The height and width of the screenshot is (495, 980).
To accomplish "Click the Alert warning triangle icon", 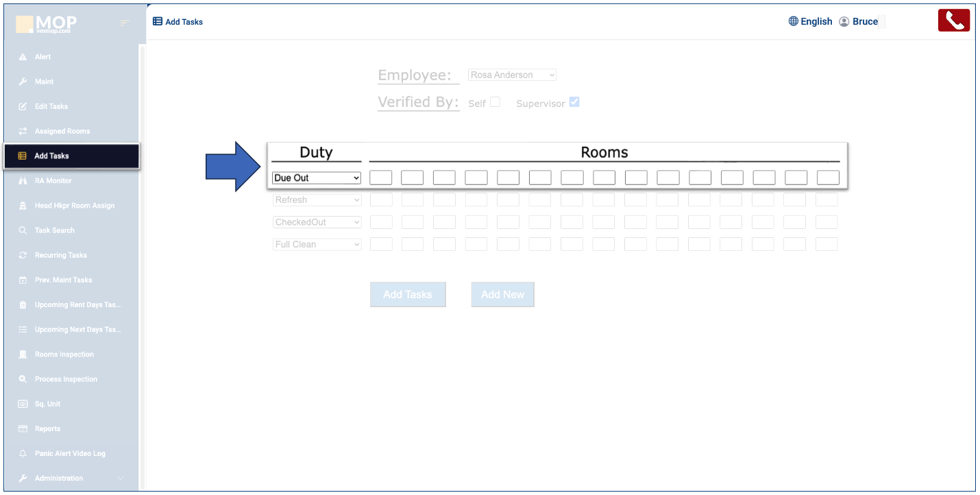I will click(x=23, y=57).
